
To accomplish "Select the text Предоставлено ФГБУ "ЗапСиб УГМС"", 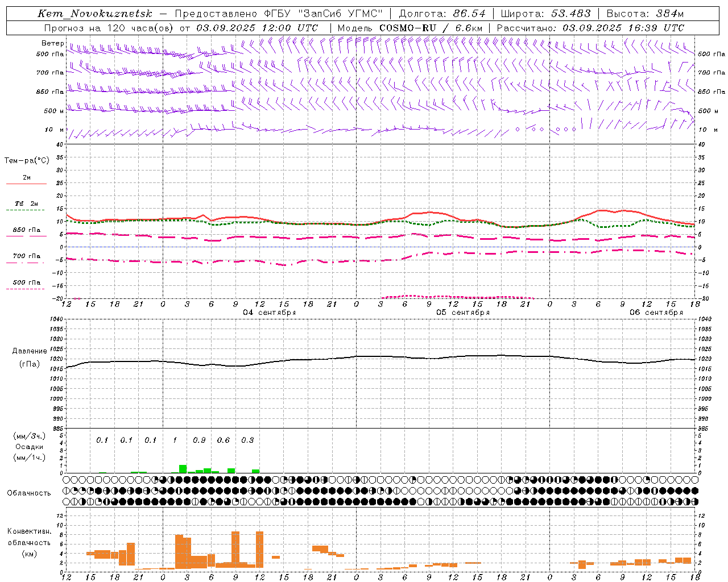I will coord(279,14).
